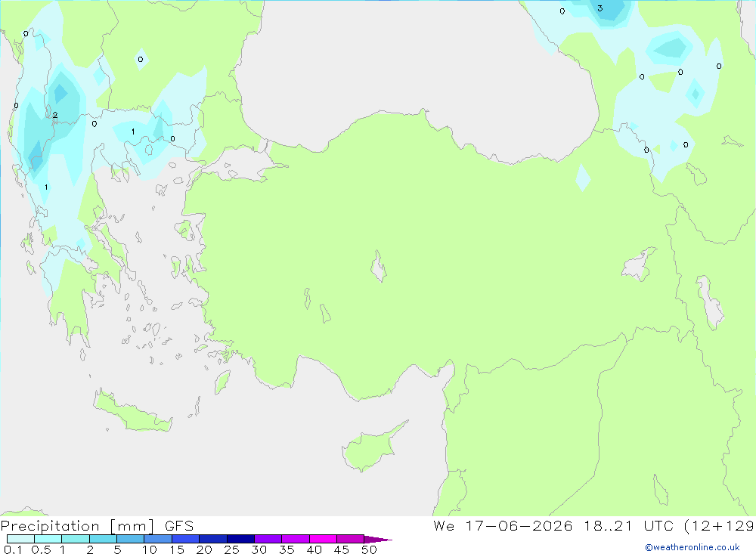The height and width of the screenshot is (554, 756).
Task: Click the legend label '50'
Action: click(x=369, y=549)
